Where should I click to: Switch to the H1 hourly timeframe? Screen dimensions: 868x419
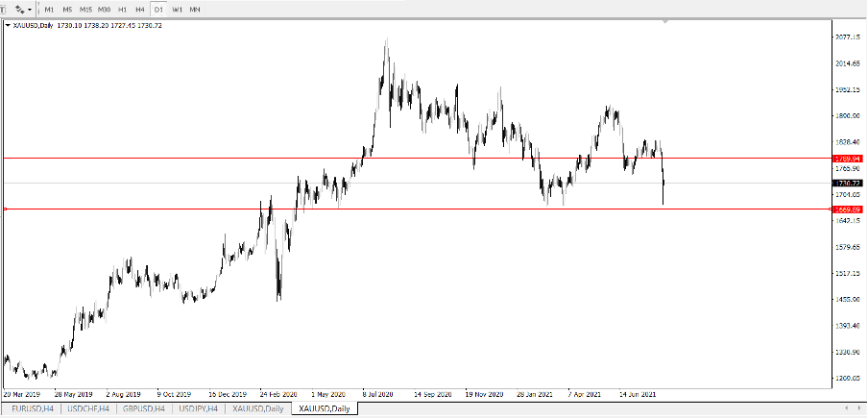pos(122,9)
